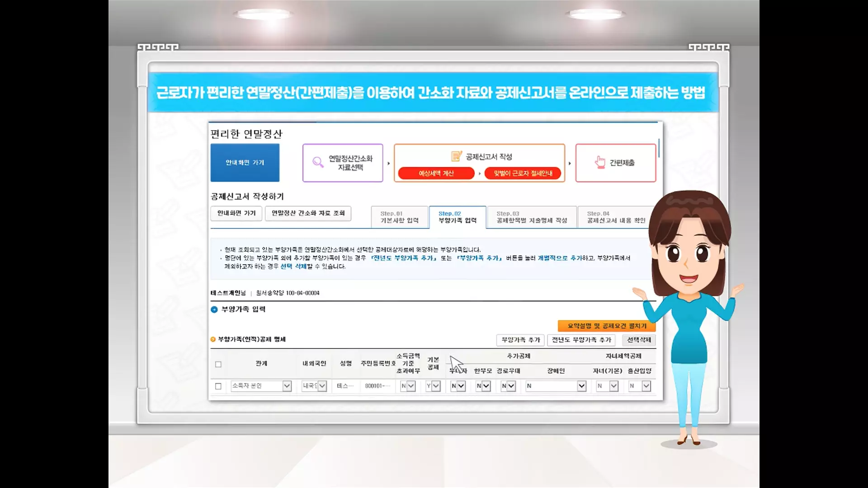The width and height of the screenshot is (868, 488).
Task: Click the 주민등록번호 cell 800101-…
Action: point(377,386)
